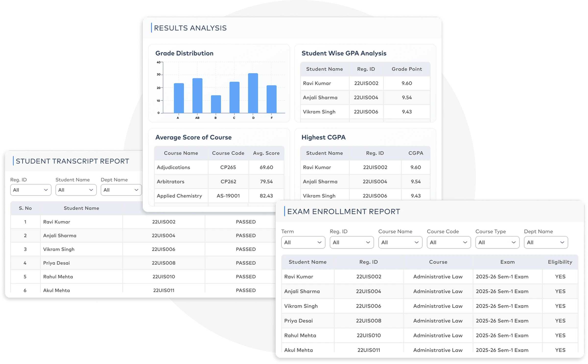Expand Student Name filter in Transcript Report
The height and width of the screenshot is (364, 588).
click(76, 190)
